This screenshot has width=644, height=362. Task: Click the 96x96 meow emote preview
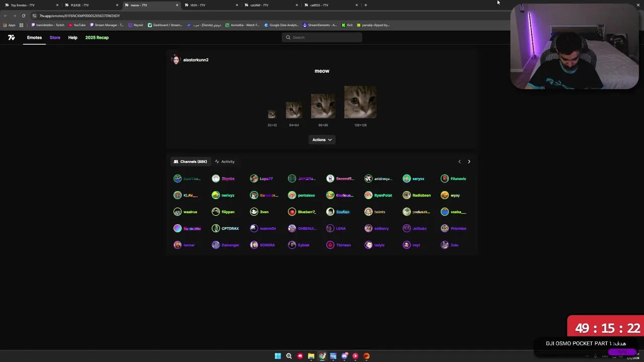click(x=323, y=106)
